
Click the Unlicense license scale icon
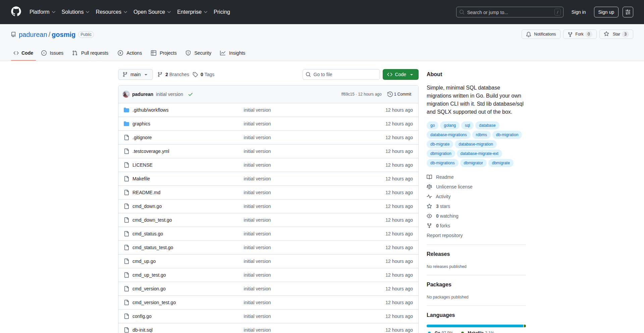(429, 187)
